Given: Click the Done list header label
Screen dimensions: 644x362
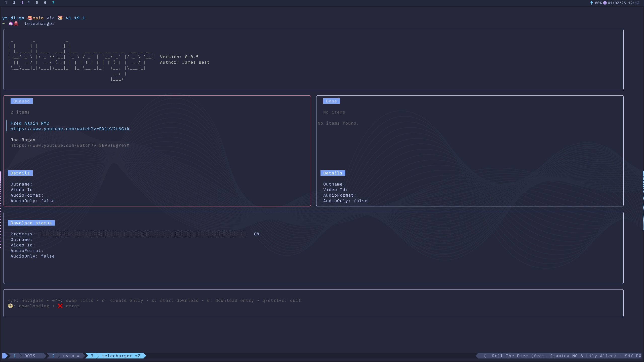Looking at the screenshot, I should coord(331,101).
